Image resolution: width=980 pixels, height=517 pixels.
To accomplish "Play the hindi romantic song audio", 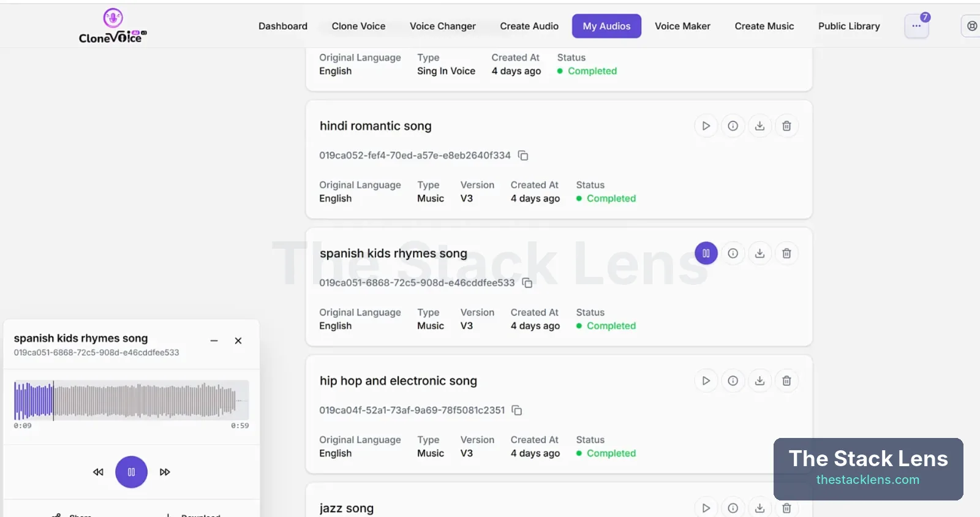I will 706,126.
